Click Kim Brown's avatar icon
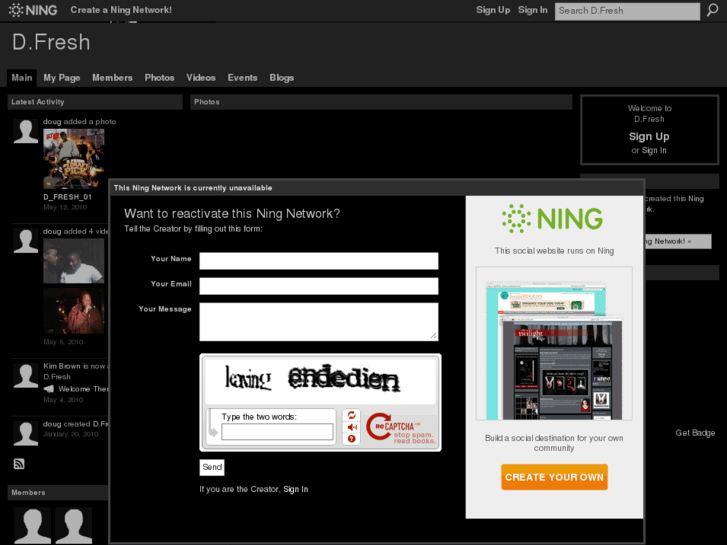Image resolution: width=727 pixels, height=545 pixels. click(x=26, y=376)
